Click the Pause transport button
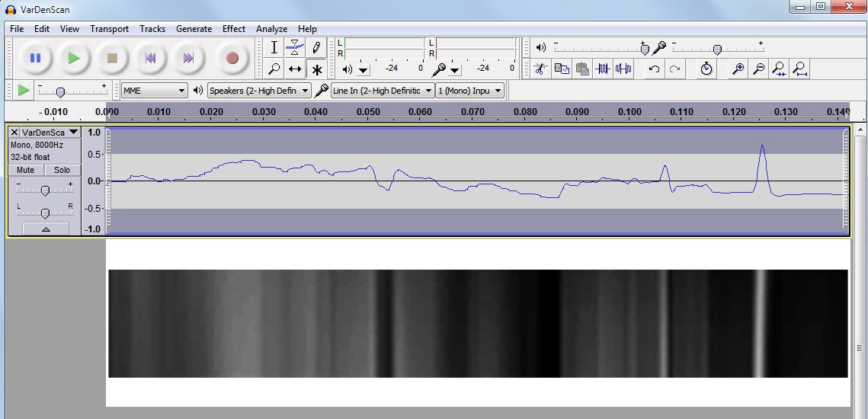Viewport: 868px width, 419px height. point(35,58)
